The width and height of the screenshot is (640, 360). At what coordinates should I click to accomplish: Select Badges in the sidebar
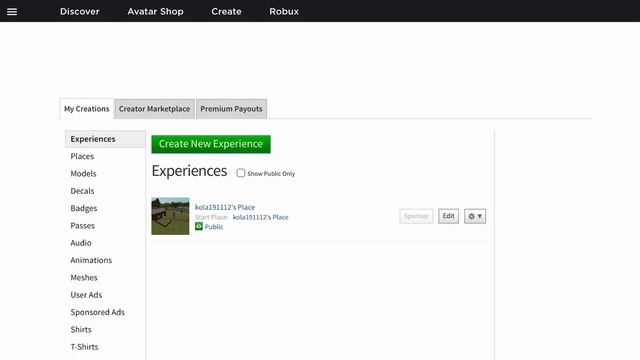click(x=84, y=208)
